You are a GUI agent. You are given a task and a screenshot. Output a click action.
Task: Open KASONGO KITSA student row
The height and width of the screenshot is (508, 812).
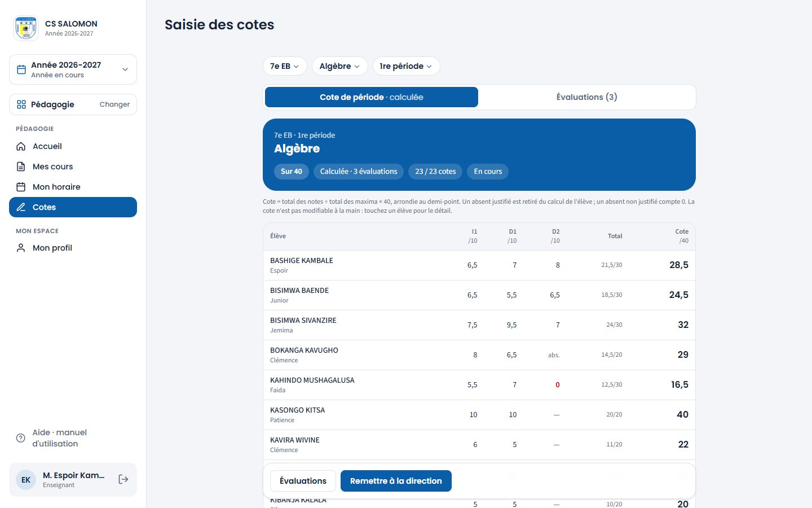tap(479, 415)
